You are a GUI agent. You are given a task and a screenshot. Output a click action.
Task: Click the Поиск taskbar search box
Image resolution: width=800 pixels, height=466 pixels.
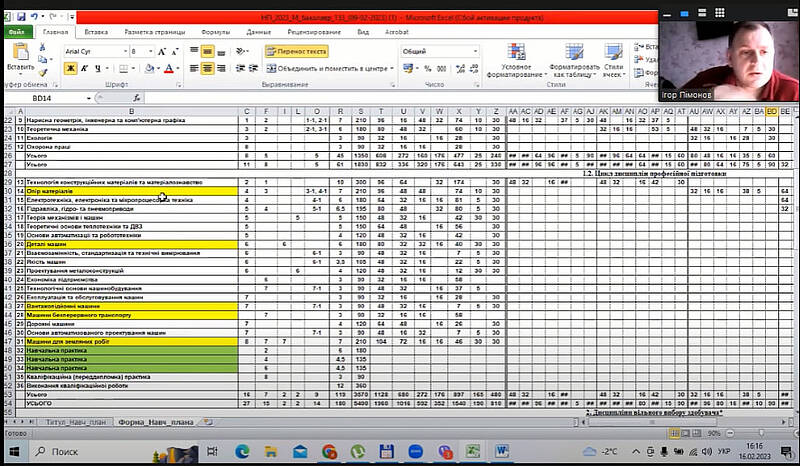(x=113, y=452)
